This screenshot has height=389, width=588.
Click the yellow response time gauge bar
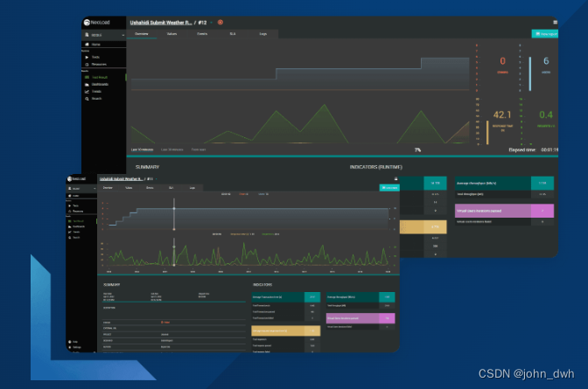[487, 132]
